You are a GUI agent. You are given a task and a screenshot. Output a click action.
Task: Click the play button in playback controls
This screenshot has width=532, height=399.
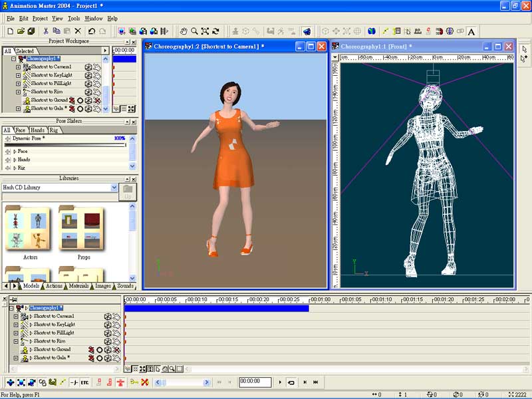pos(280,382)
